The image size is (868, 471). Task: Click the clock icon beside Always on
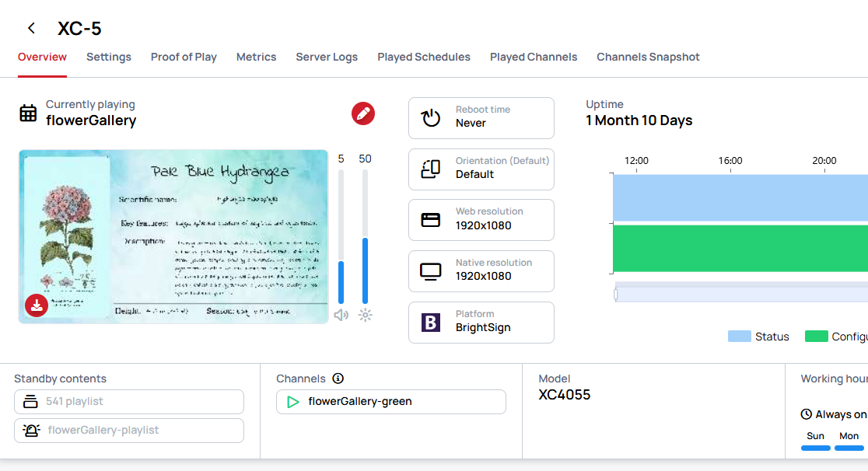point(807,414)
